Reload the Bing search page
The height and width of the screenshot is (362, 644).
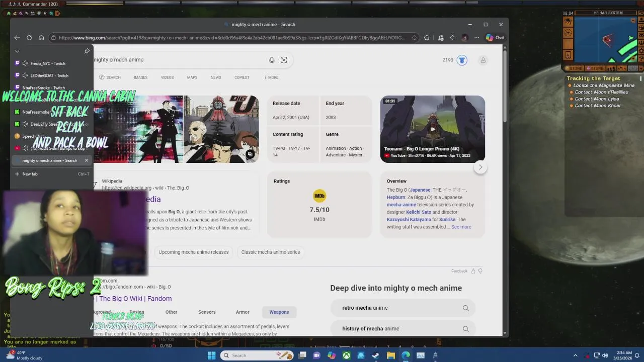point(29,38)
